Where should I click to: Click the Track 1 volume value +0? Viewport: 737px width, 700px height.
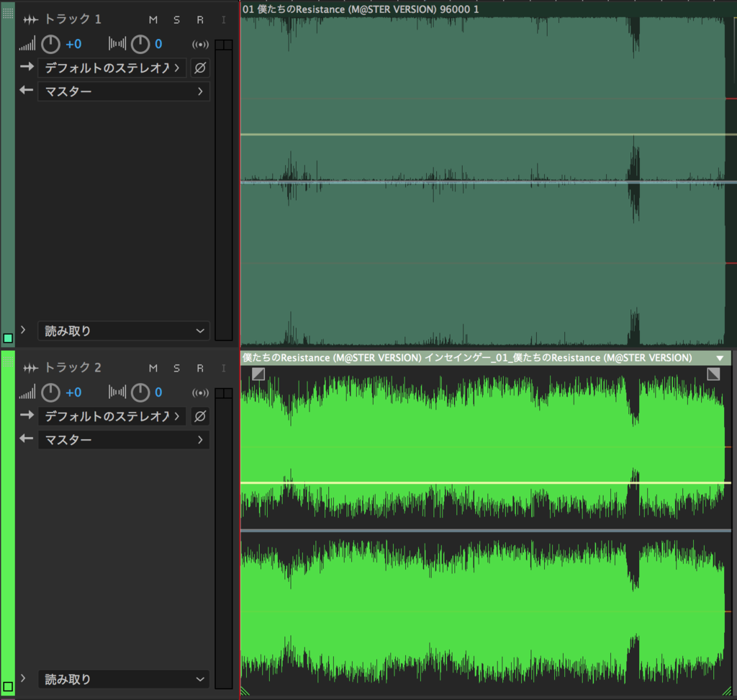73,44
